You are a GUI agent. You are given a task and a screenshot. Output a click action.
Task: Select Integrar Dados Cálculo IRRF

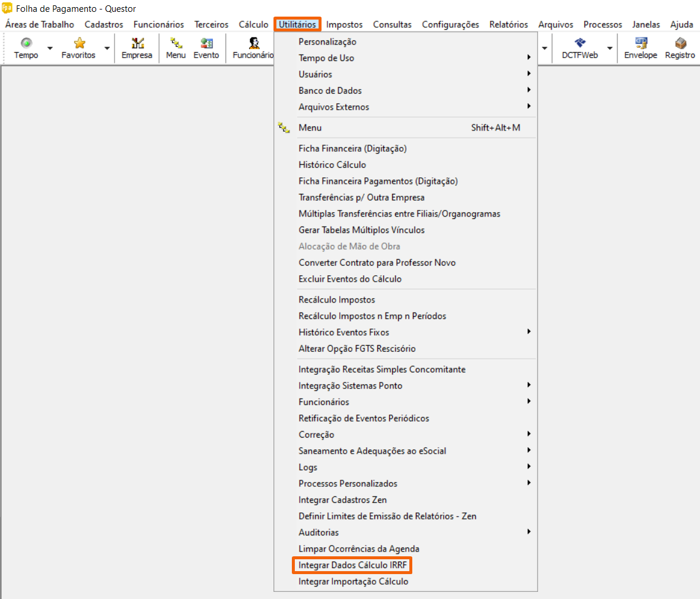tap(352, 565)
